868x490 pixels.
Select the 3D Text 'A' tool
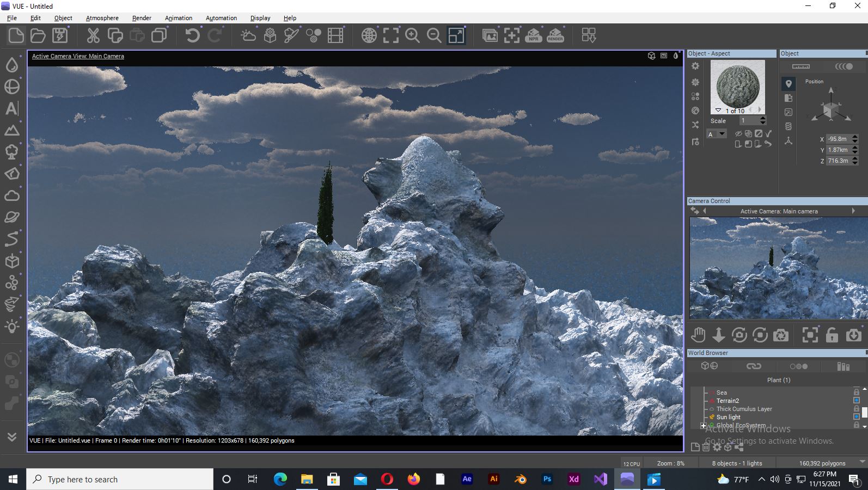coord(12,108)
